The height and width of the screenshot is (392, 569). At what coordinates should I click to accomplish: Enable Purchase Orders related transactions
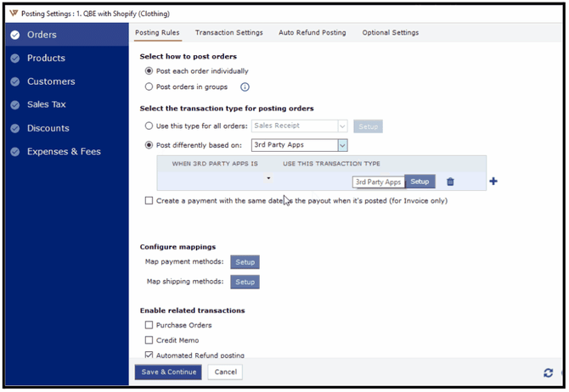149,325
